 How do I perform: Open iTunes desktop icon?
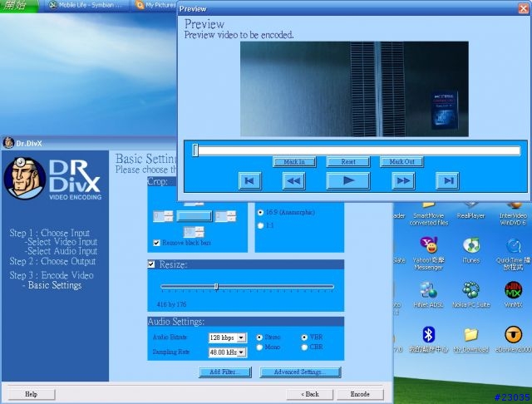[471, 250]
